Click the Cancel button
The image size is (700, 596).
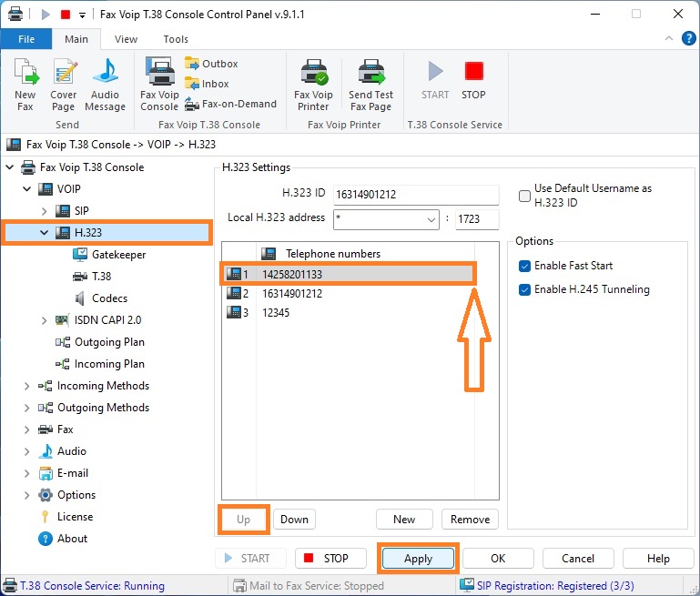(x=578, y=559)
